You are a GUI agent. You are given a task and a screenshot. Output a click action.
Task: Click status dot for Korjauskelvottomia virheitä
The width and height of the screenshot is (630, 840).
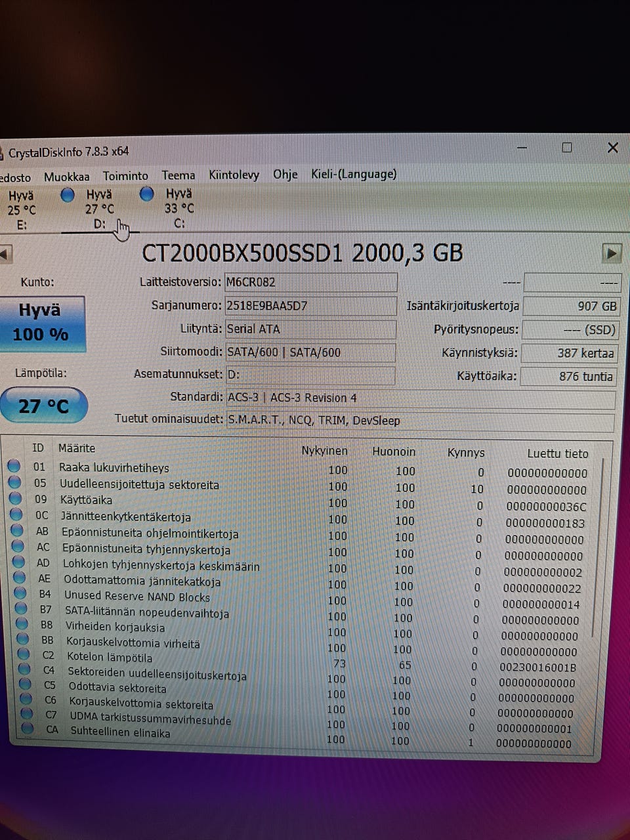(23, 639)
